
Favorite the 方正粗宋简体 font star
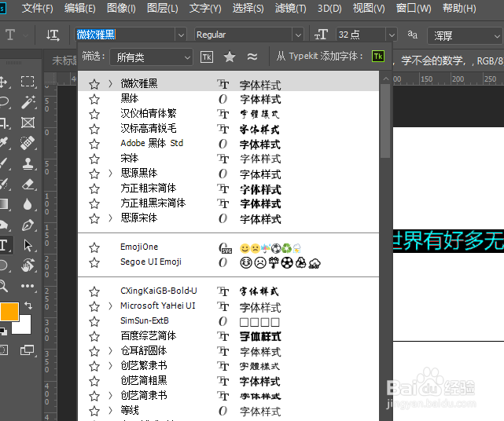pyautogui.click(x=94, y=189)
